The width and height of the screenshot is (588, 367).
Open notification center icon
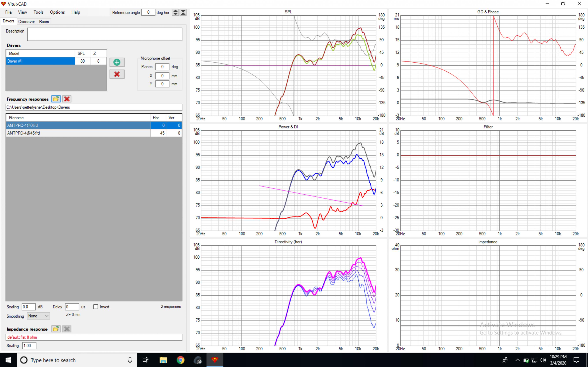(577, 360)
